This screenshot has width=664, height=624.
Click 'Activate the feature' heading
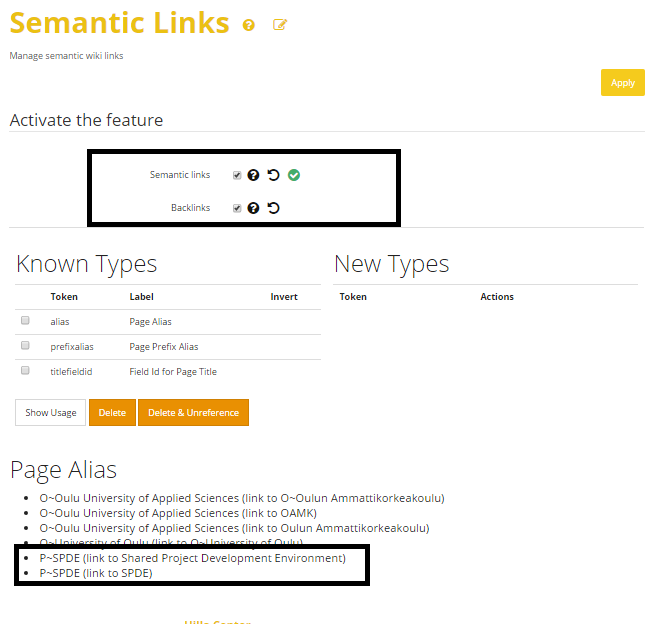point(86,120)
